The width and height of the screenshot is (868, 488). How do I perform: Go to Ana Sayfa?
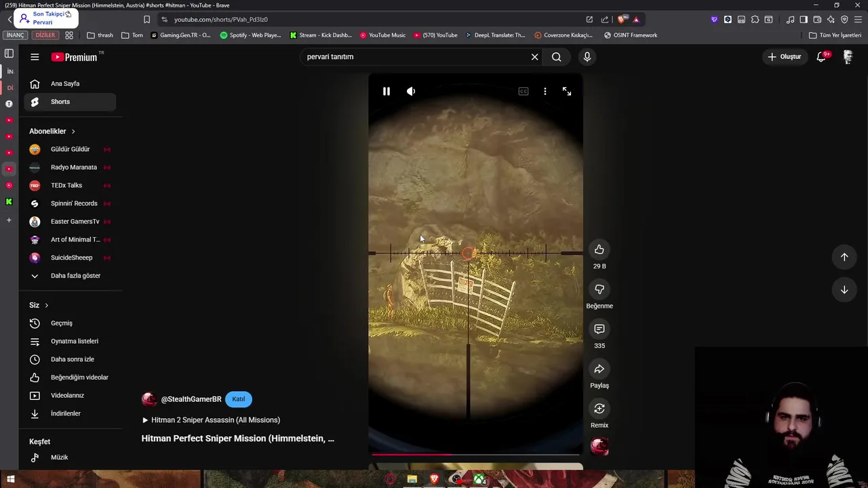pyautogui.click(x=70, y=83)
